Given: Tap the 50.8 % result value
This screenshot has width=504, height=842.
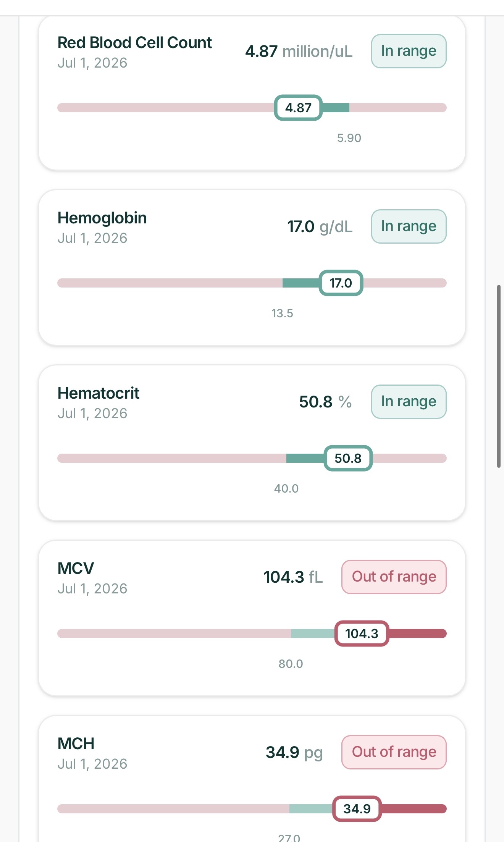Looking at the screenshot, I should coord(325,402).
